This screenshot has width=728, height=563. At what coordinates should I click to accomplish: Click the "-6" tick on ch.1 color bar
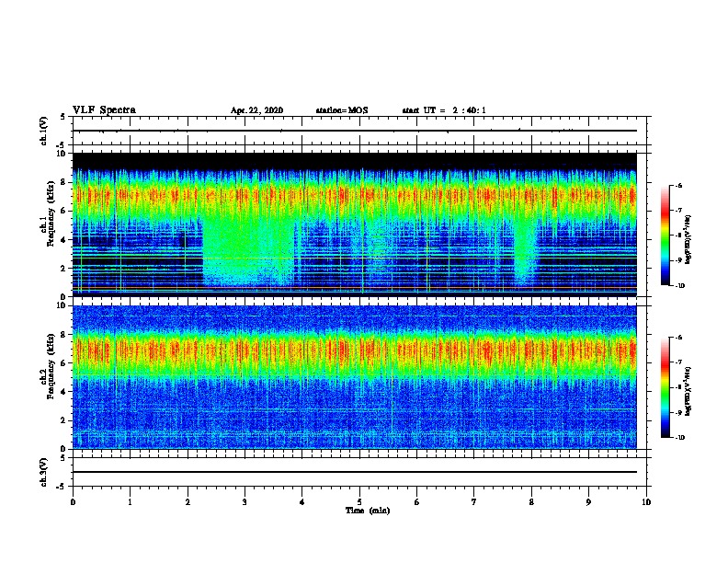678,186
